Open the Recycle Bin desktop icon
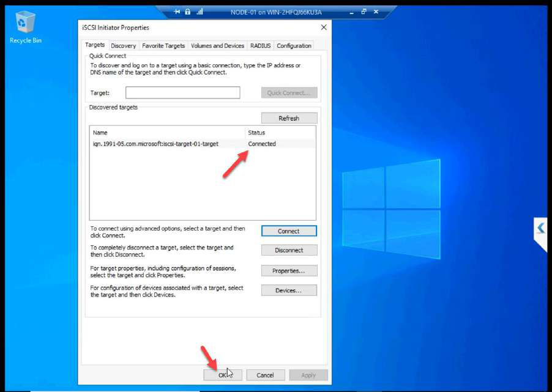 click(x=25, y=27)
